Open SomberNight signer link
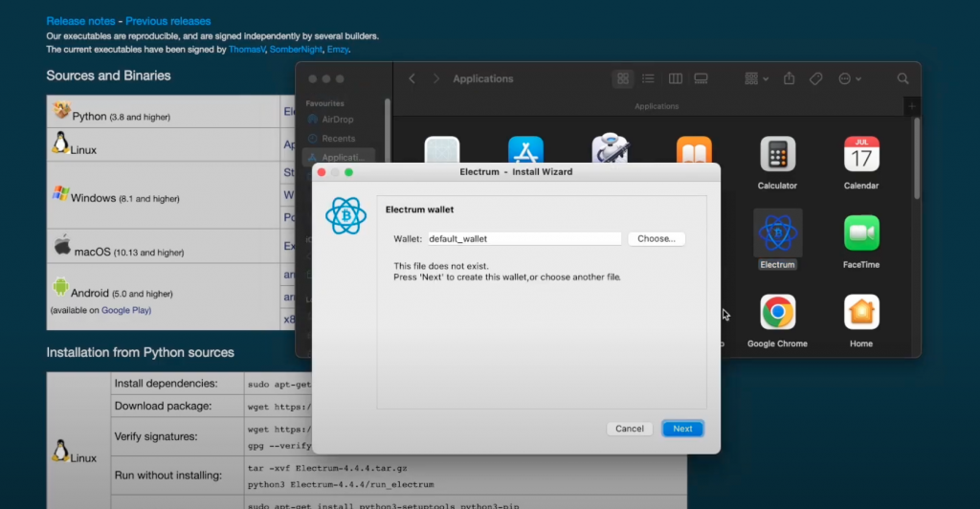The height and width of the screenshot is (509, 980). [297, 50]
